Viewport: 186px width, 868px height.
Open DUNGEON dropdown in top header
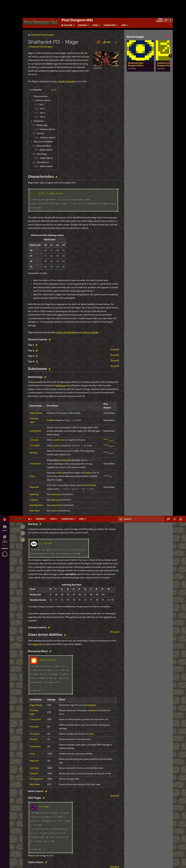(x=83, y=25)
